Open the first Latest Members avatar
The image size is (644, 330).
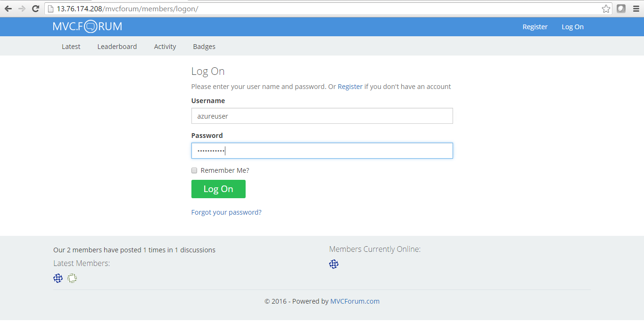(x=58, y=278)
